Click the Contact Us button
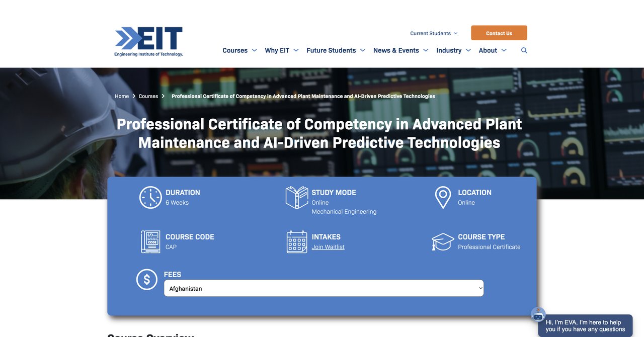Viewport: 644px width, 337px height. coord(499,33)
